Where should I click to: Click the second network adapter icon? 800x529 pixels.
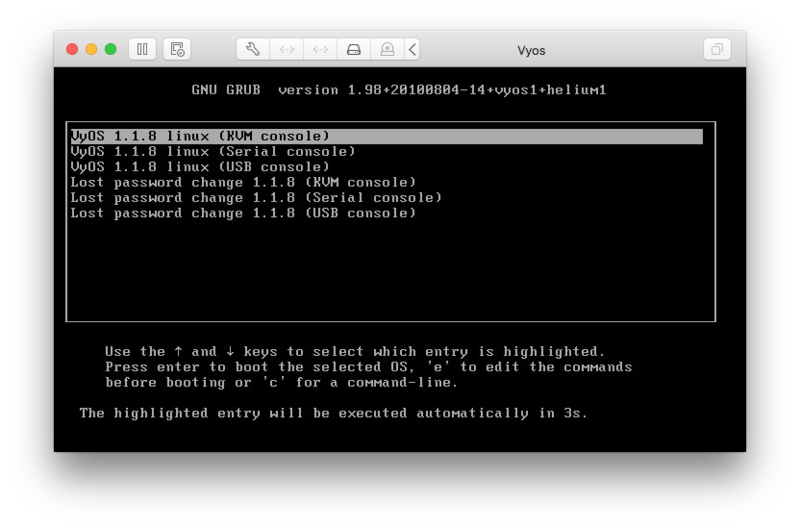coord(320,49)
